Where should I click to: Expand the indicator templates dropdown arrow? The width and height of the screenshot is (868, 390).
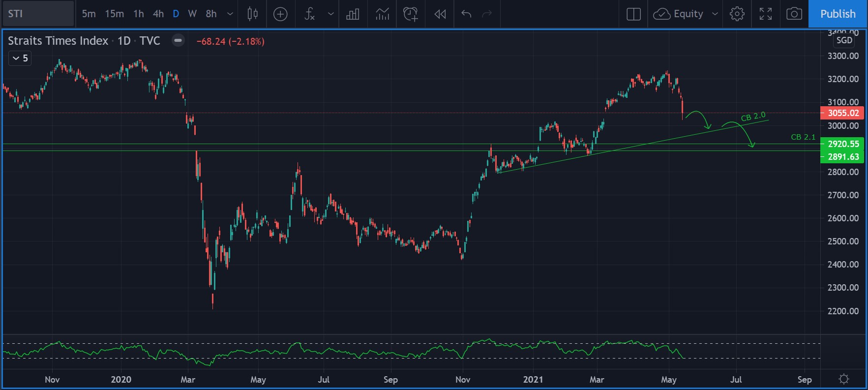click(x=330, y=14)
